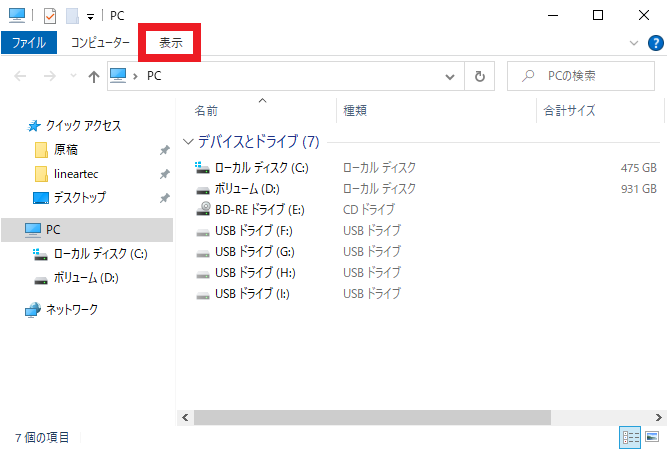Click the new folder icon in title bar
Viewport: 668px width, 450px height.
coord(72,15)
